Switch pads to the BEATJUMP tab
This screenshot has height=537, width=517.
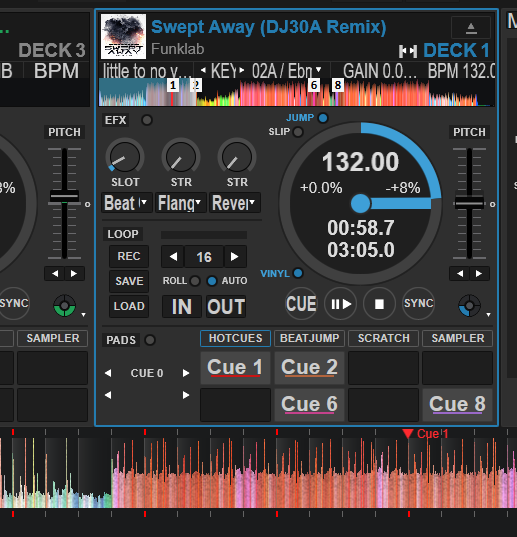[x=310, y=338]
